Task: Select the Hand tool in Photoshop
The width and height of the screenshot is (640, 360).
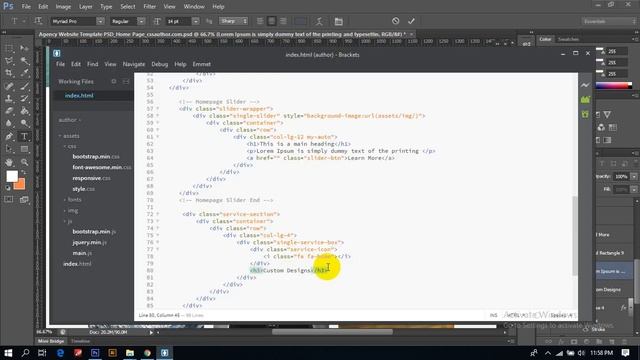Action: tap(9, 162)
